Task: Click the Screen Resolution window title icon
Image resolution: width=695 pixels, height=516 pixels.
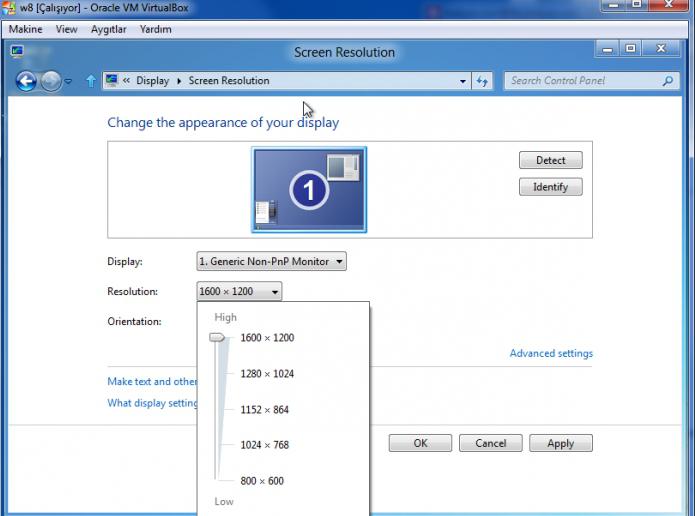Action: pos(17,51)
